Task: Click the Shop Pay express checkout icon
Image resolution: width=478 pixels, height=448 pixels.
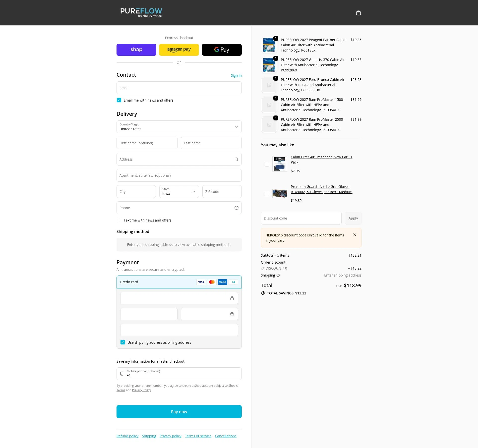Action: 136,50
